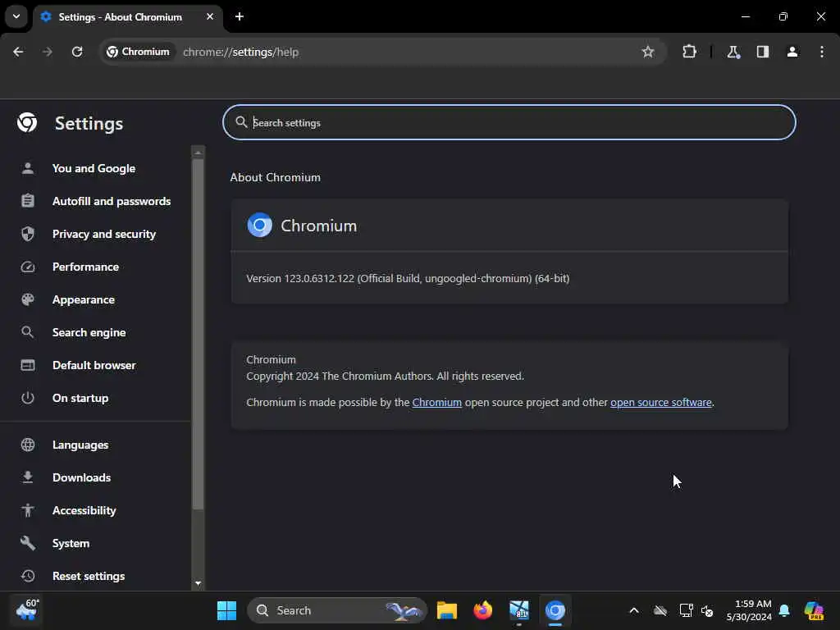Click the address bar URL chrome://settings/help

(240, 52)
